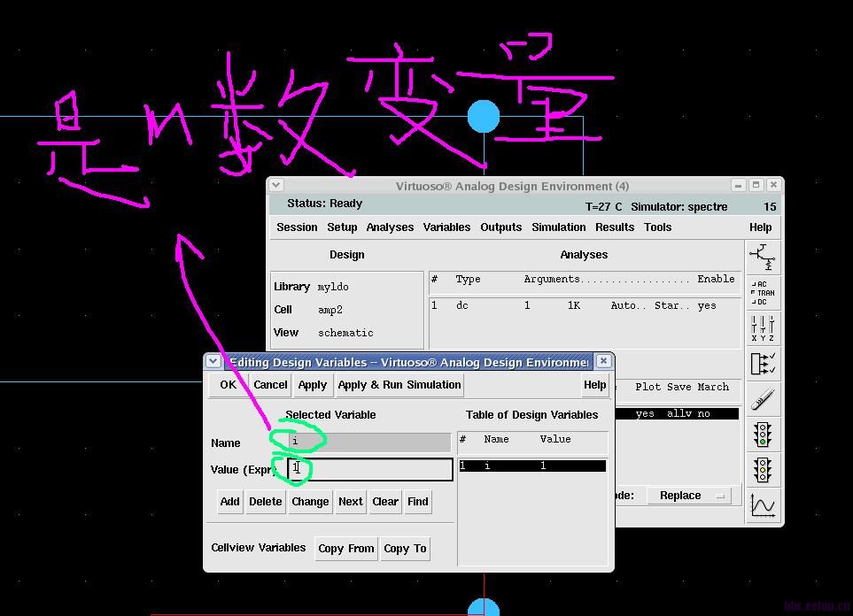Viewport: 853px width, 616px height.
Task: Select variable row 'i' in design variables table
Action: click(x=532, y=466)
